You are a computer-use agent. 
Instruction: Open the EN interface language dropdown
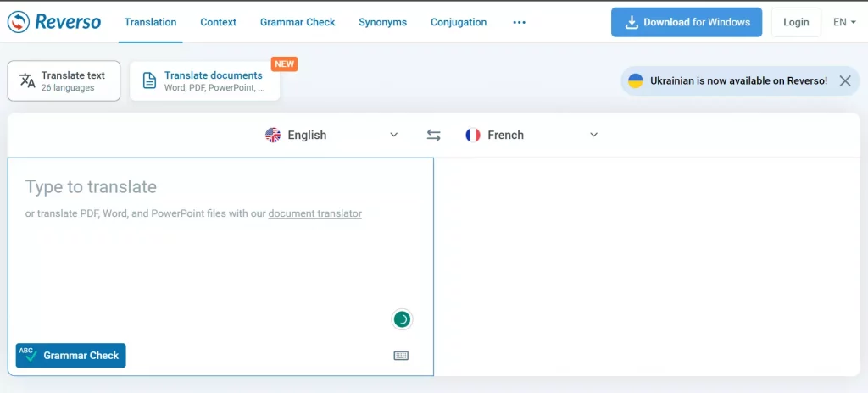tap(845, 22)
